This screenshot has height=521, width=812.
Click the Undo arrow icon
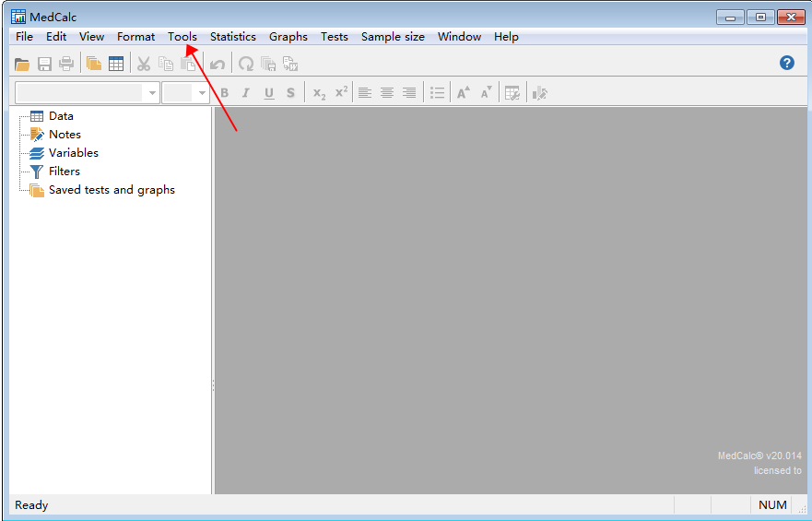pos(218,65)
